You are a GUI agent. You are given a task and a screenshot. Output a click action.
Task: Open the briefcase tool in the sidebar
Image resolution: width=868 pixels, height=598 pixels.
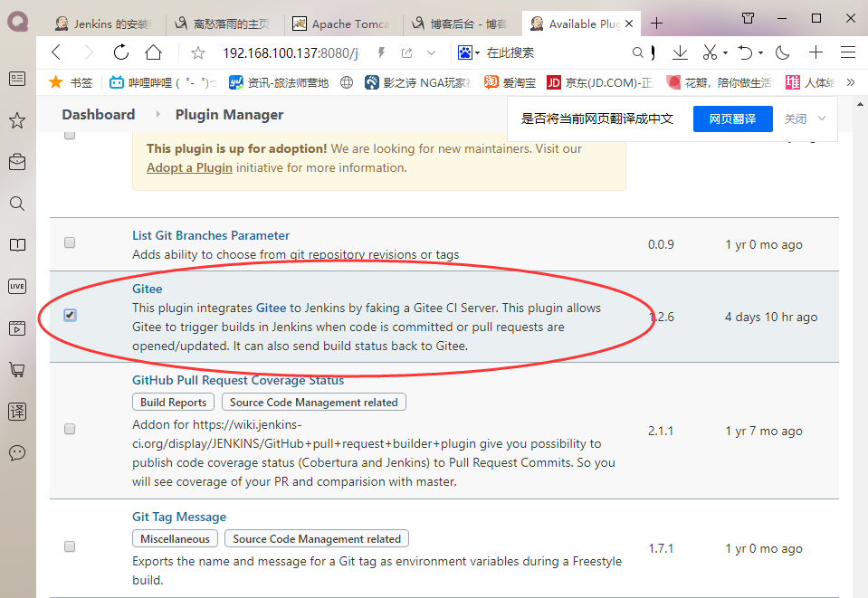click(x=17, y=162)
